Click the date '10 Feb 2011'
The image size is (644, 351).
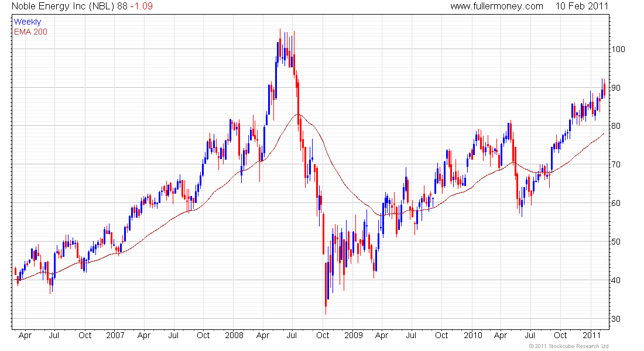pyautogui.click(x=581, y=6)
